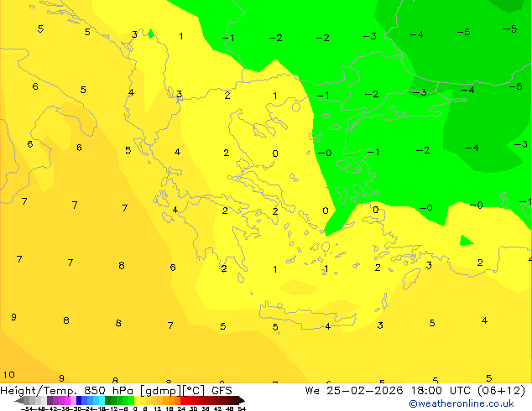The height and width of the screenshot is (411, 532).
Task: Click the positive '54' legend label
Action: pos(242,409)
